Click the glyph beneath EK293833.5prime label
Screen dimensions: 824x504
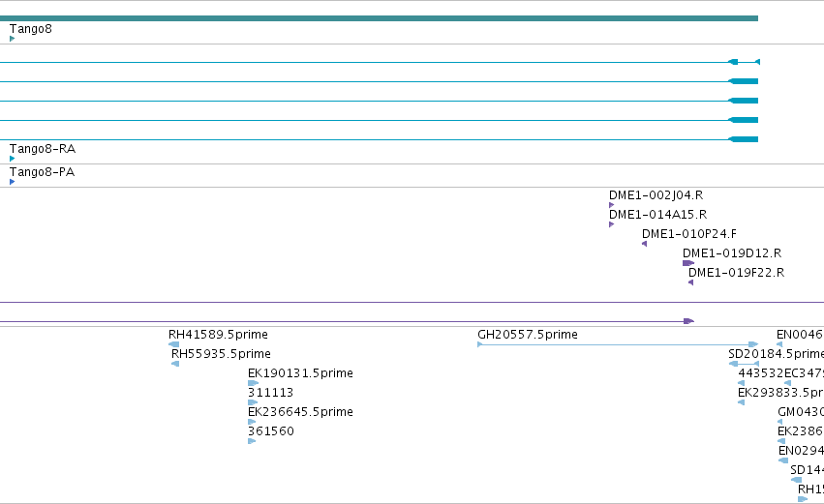(x=741, y=402)
